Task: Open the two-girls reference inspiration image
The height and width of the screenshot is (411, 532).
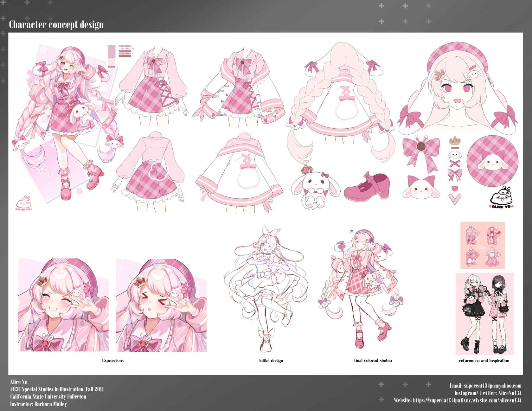Action: pyautogui.click(x=484, y=314)
